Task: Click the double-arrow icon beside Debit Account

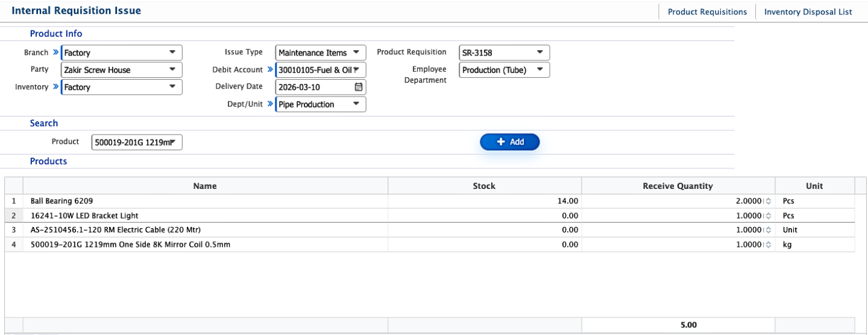Action: pyautogui.click(x=270, y=70)
